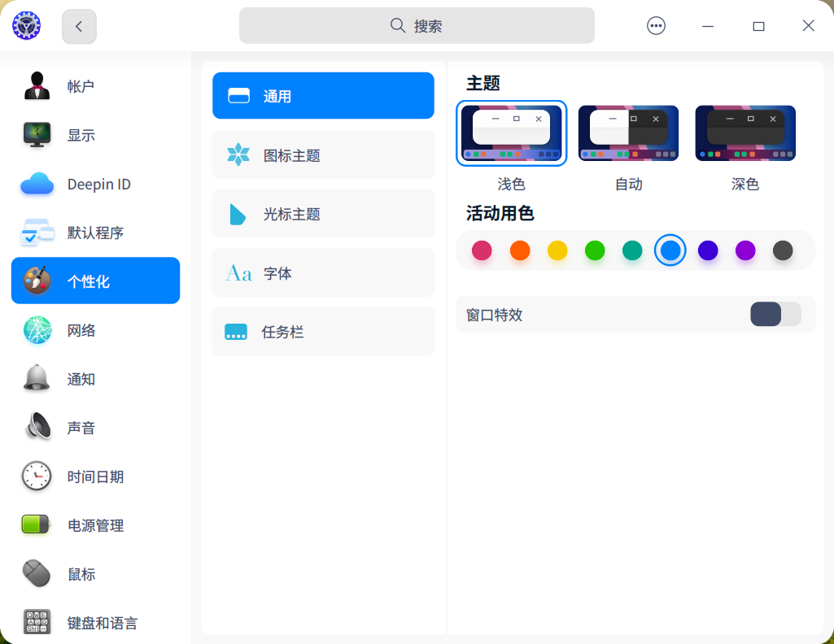The height and width of the screenshot is (644, 834).
Task: Toggle the 窗口特效 switch
Action: 775,314
